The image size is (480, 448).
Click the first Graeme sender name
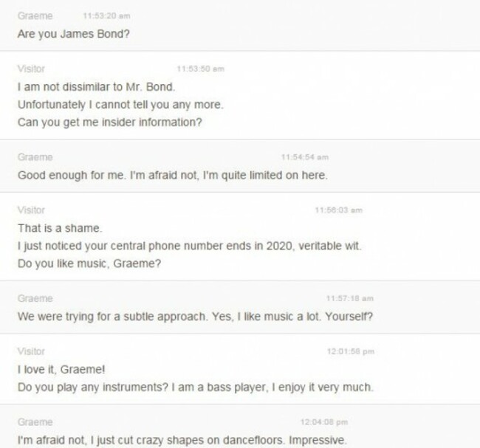35,15
